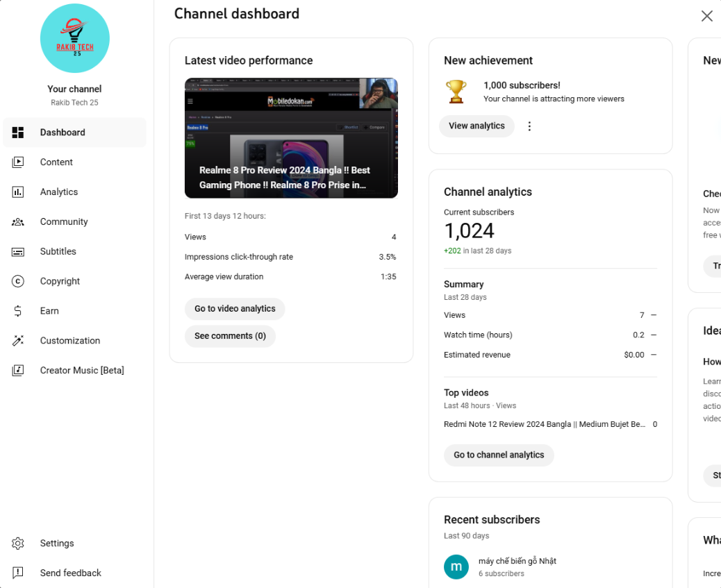Open the three-dot menu beside View analytics

coord(529,126)
